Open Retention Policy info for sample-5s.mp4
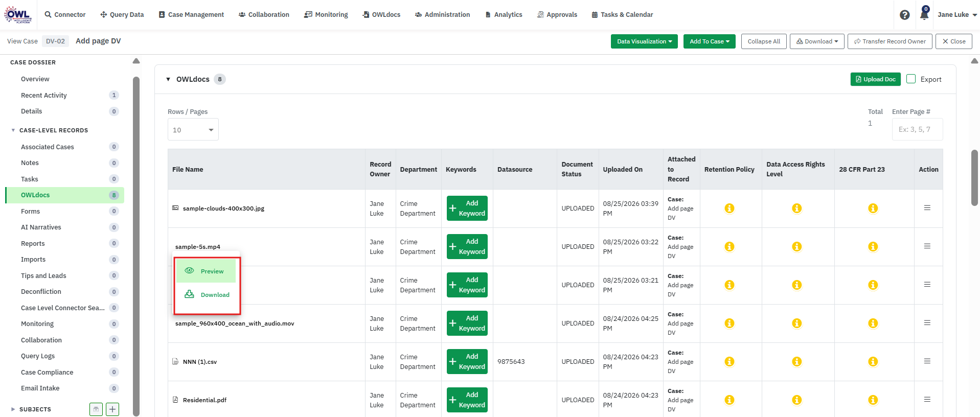This screenshot has width=980, height=417. 730,247
